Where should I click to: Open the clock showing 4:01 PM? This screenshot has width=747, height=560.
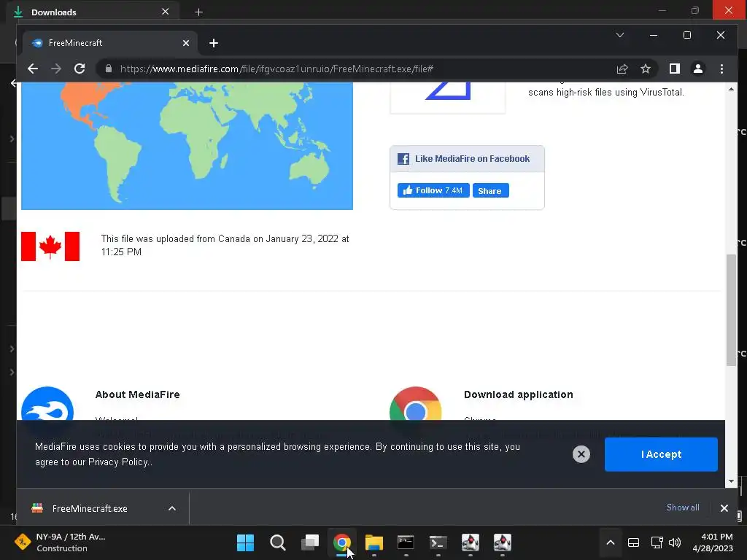click(x=713, y=542)
